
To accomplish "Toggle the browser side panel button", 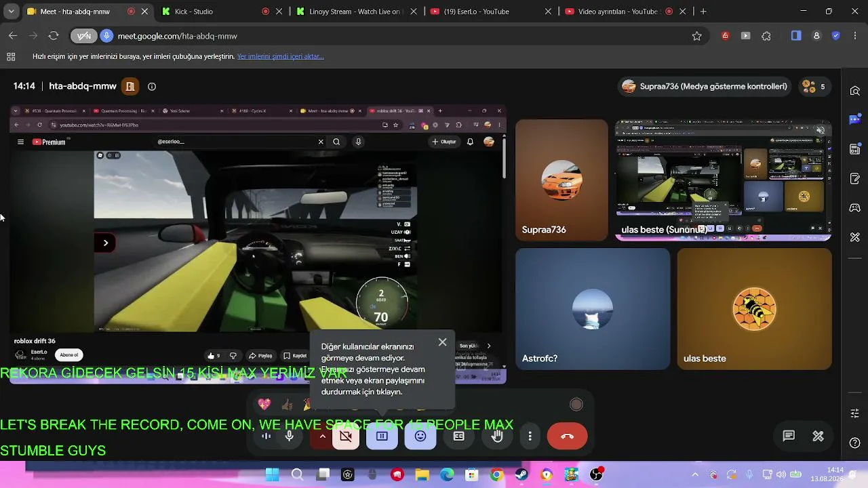I will [796, 36].
